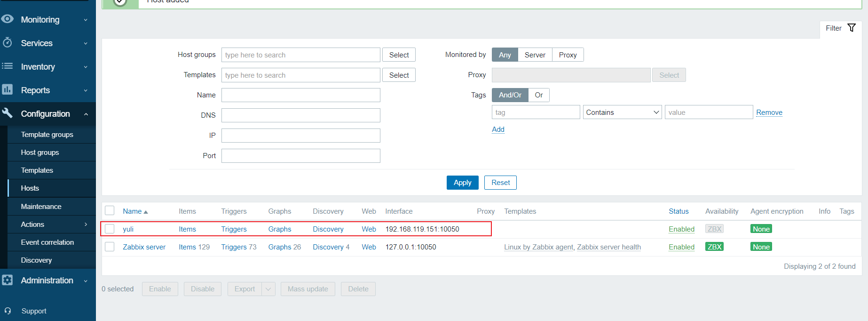Focus the IP filter field
The height and width of the screenshot is (321, 868).
(x=301, y=136)
